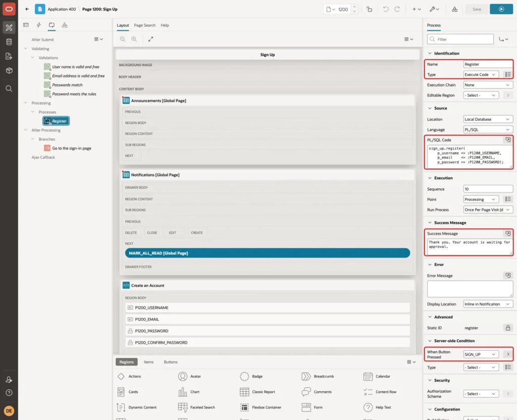
Task: Open Language PL/SQL dropdown
Action: click(x=488, y=130)
